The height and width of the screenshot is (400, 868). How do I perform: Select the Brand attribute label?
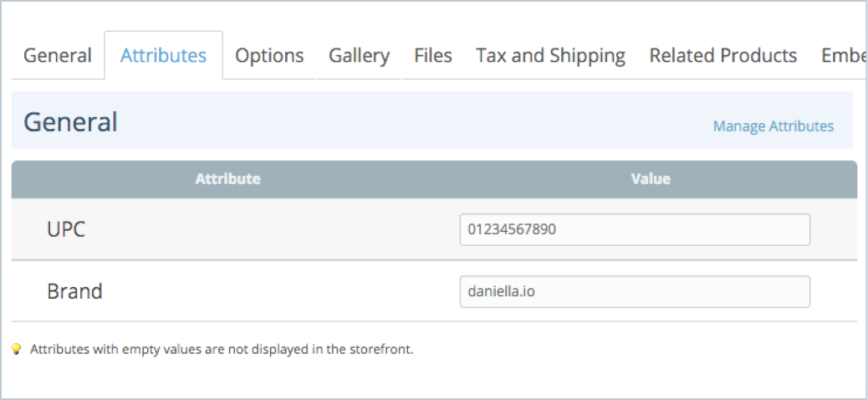[x=74, y=291]
